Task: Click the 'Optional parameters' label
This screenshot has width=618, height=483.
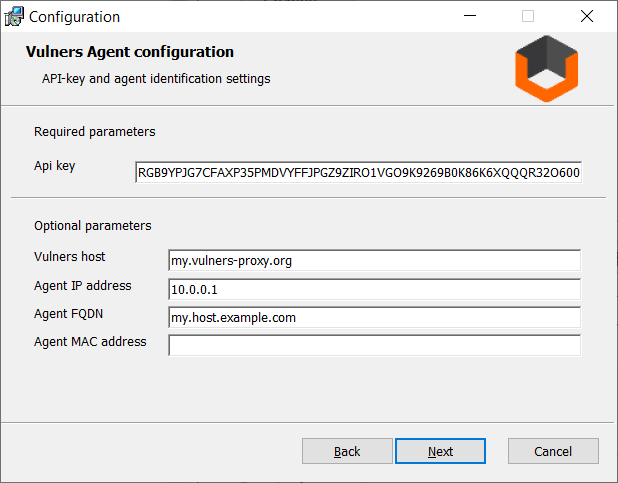Action: 93,226
